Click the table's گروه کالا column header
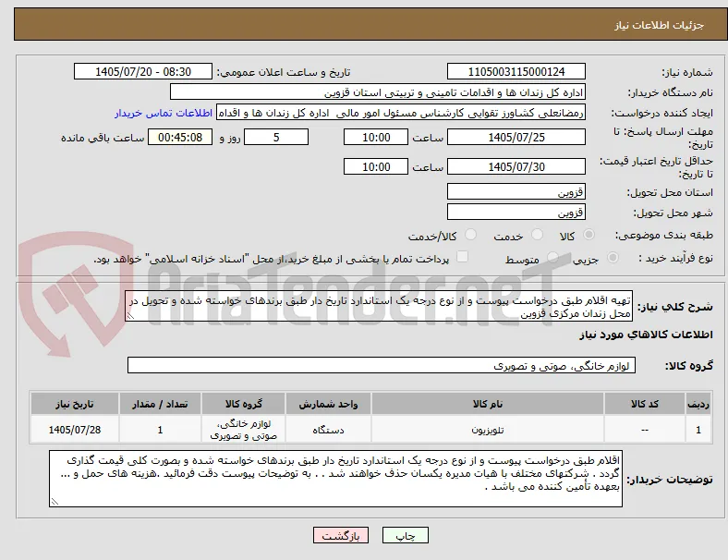This screenshot has width=728, height=560. [244, 404]
